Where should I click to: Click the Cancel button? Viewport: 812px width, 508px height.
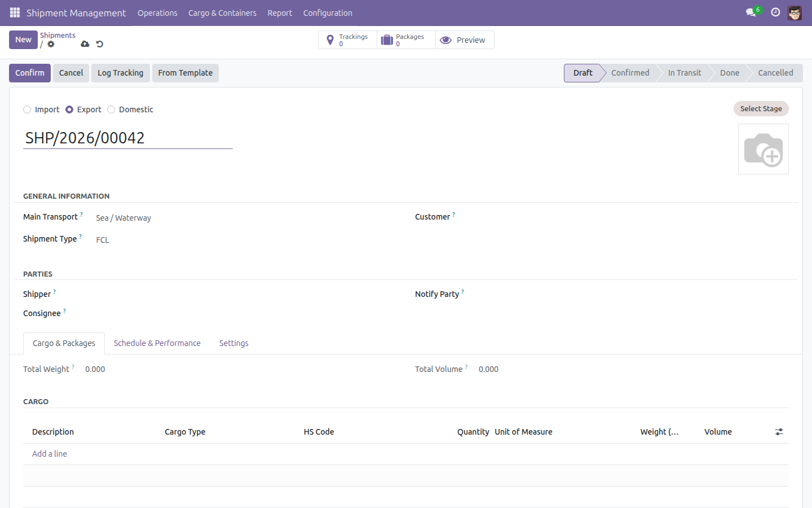pyautogui.click(x=71, y=73)
